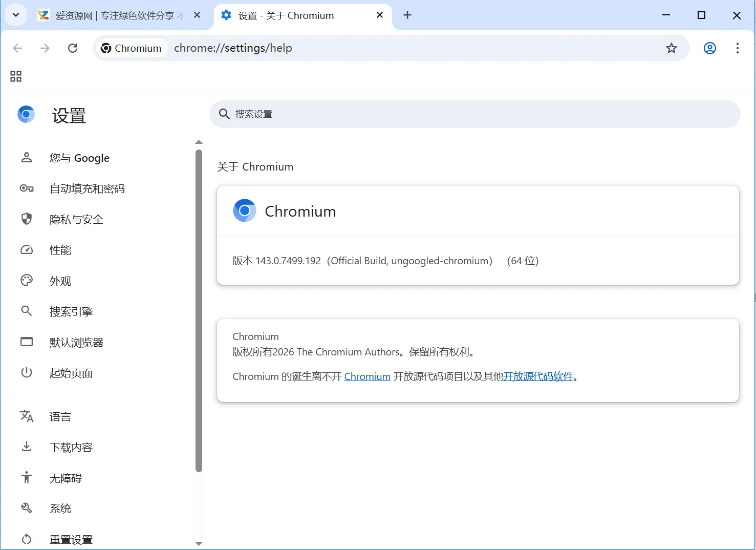The image size is (756, 550).
Task: Select 隐私与安全 in settings sidebar
Action: coord(76,220)
